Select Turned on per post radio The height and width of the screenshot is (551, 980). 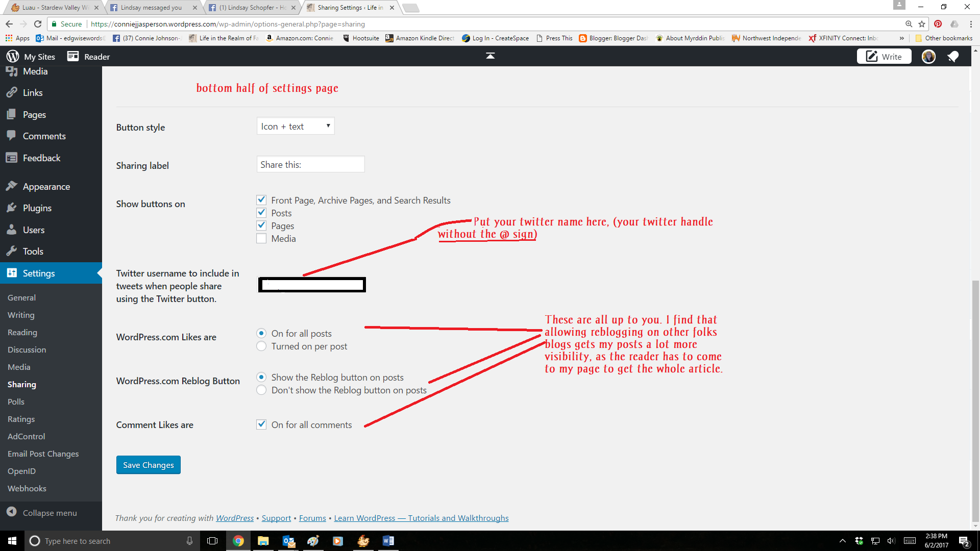[261, 346]
